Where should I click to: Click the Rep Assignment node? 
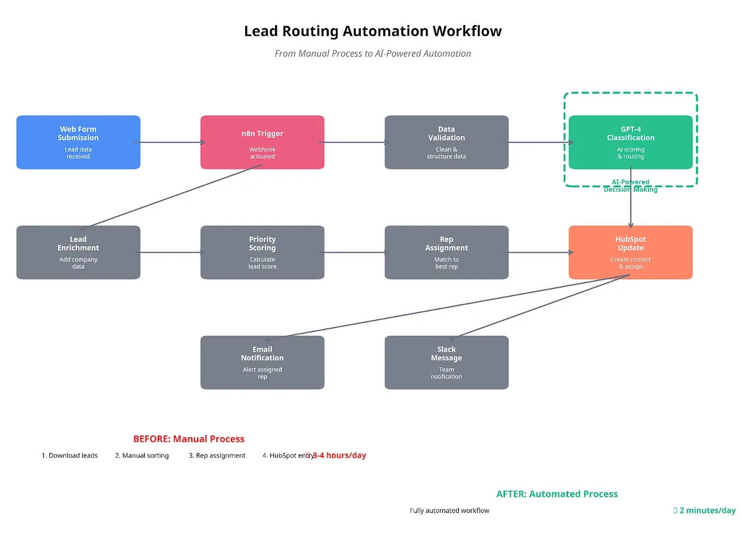click(447, 253)
